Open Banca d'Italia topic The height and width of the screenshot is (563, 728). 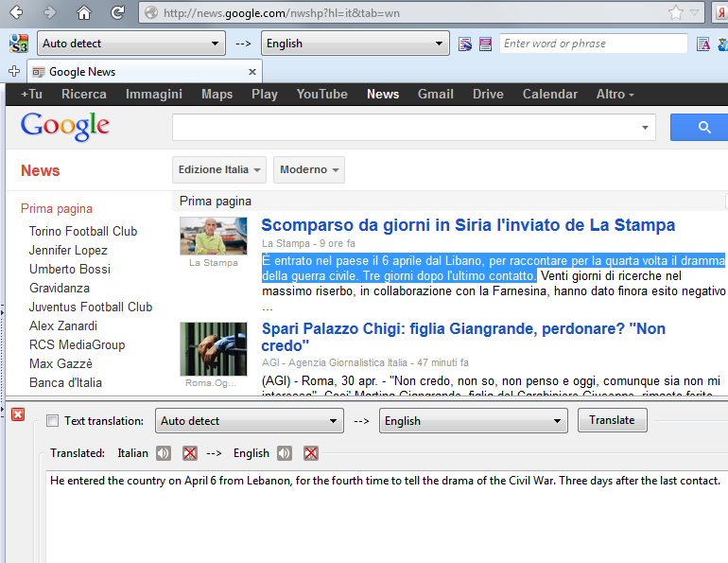(x=65, y=383)
